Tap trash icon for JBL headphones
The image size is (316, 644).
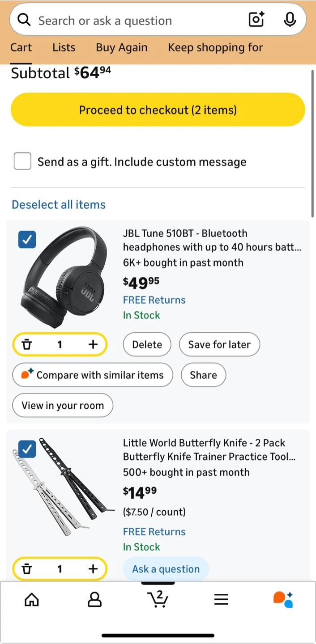pyautogui.click(x=27, y=344)
